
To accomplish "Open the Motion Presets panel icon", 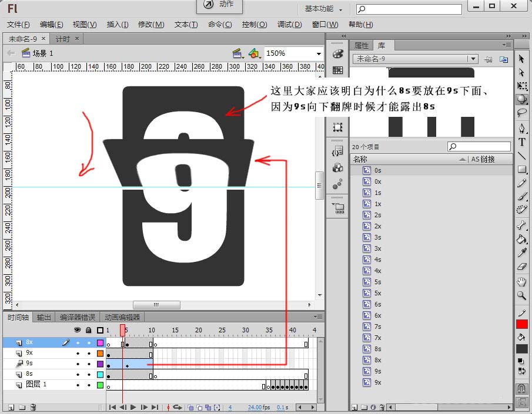I will tap(337, 184).
